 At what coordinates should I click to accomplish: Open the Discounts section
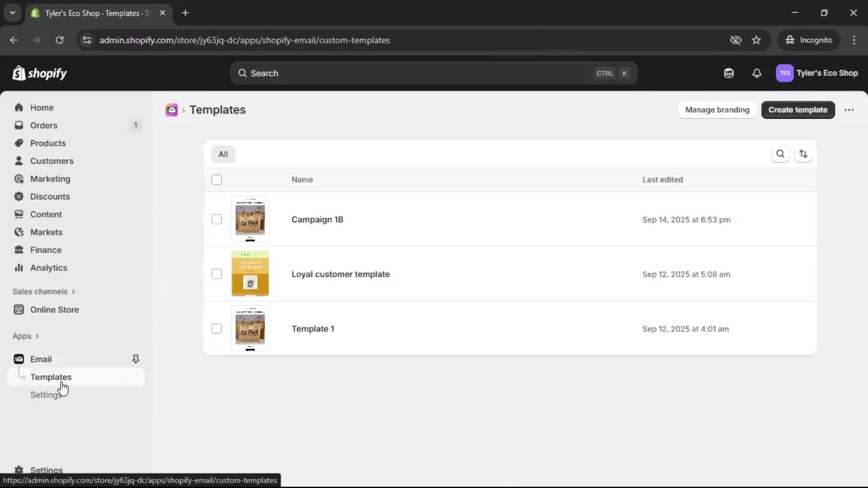tap(19, 197)
